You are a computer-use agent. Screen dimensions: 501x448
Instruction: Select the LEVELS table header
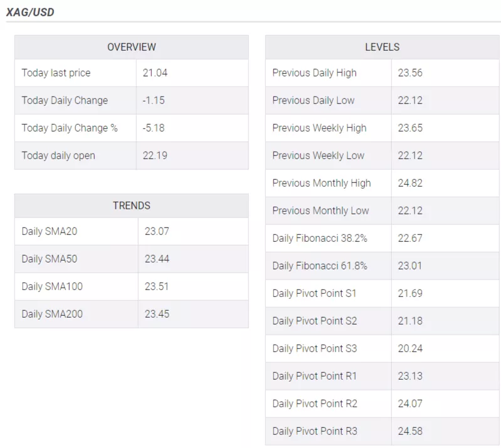pyautogui.click(x=382, y=47)
